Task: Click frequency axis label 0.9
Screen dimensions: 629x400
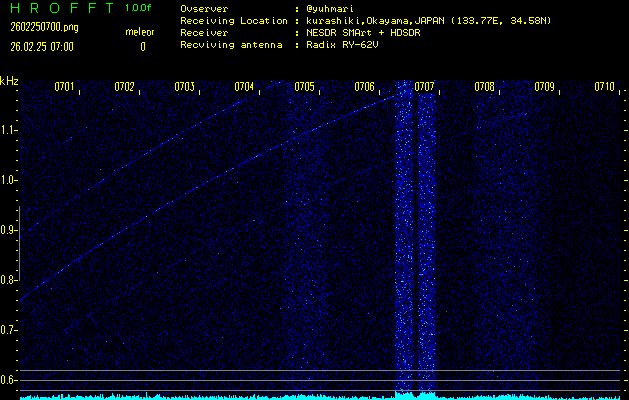Action: pyautogui.click(x=8, y=230)
